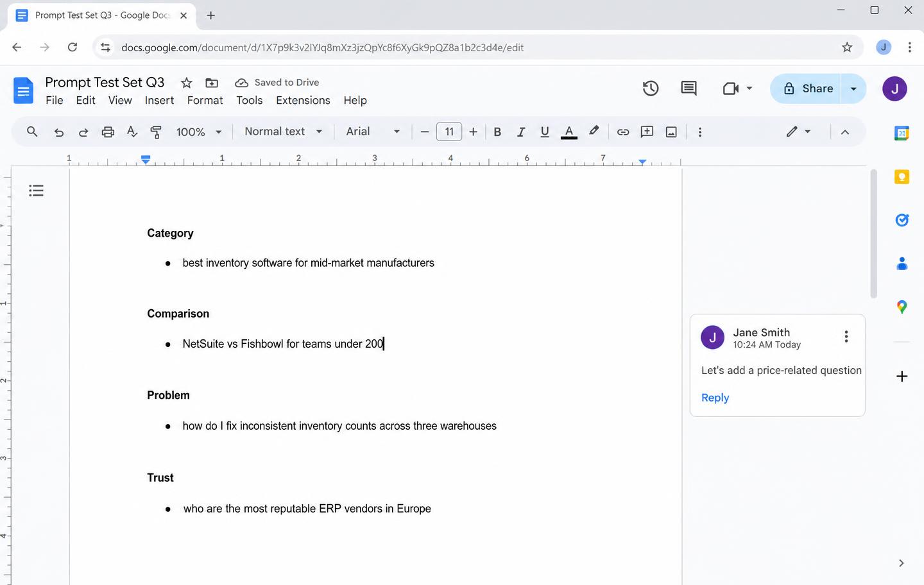
Task: Bookmark this page with the address bar star
Action: [x=847, y=47]
